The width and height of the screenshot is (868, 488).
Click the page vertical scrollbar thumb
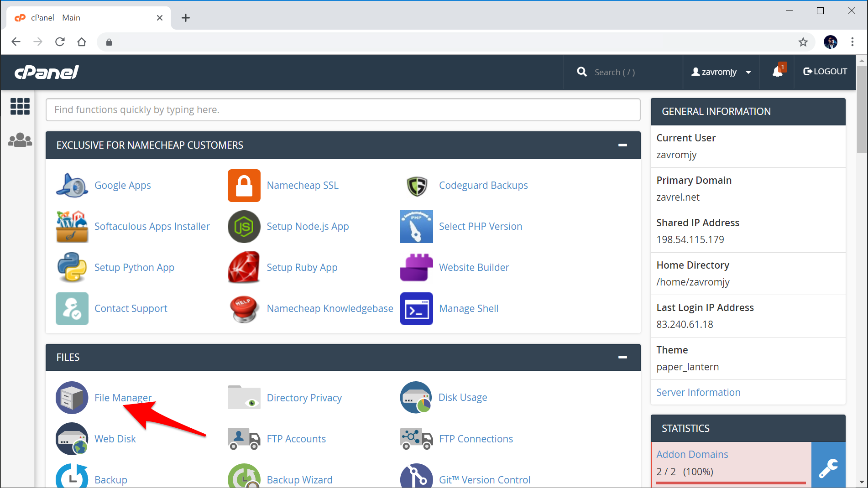[x=862, y=109]
